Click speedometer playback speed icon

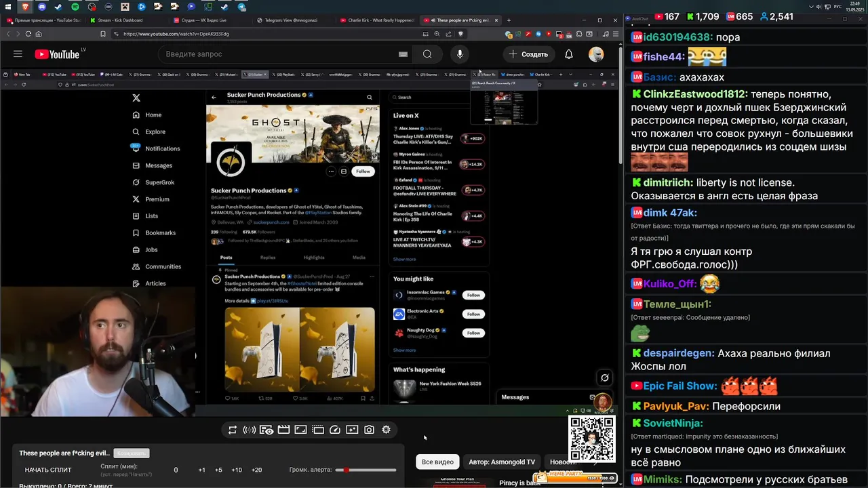pyautogui.click(x=335, y=430)
